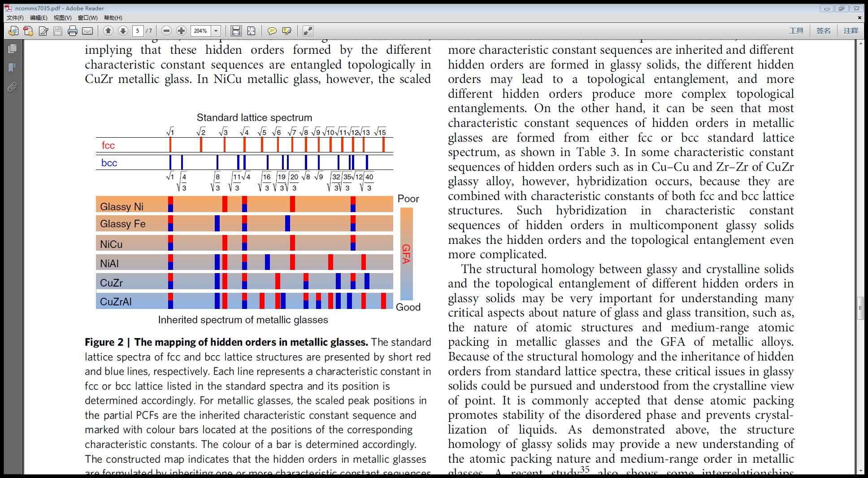Select the highlight text tool
Screen dimensions: 868x478
point(287,31)
